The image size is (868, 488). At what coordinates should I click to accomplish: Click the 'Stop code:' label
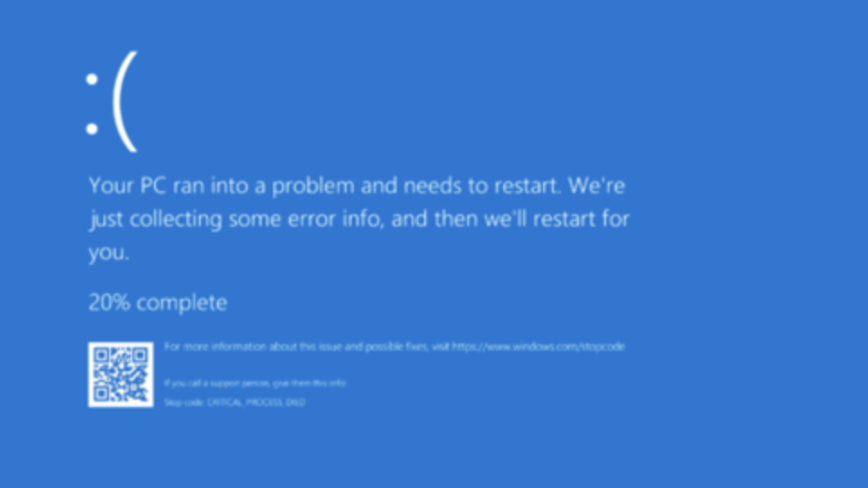click(185, 402)
